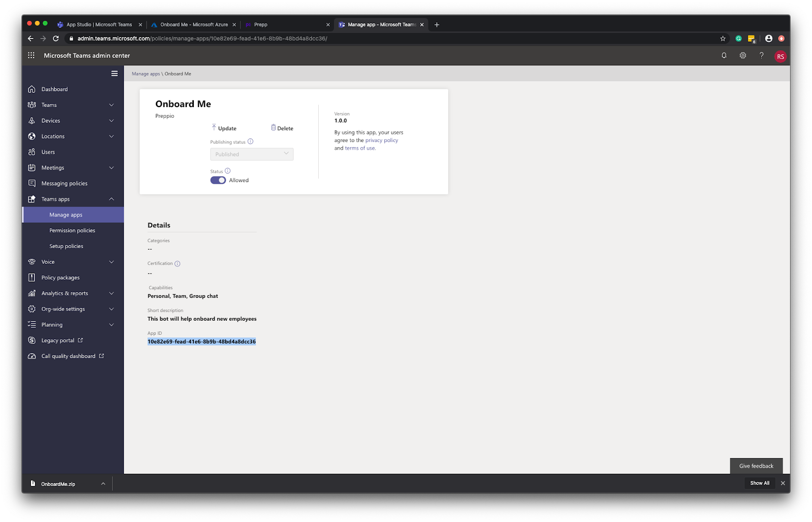Open the help question mark menu

click(x=761, y=56)
